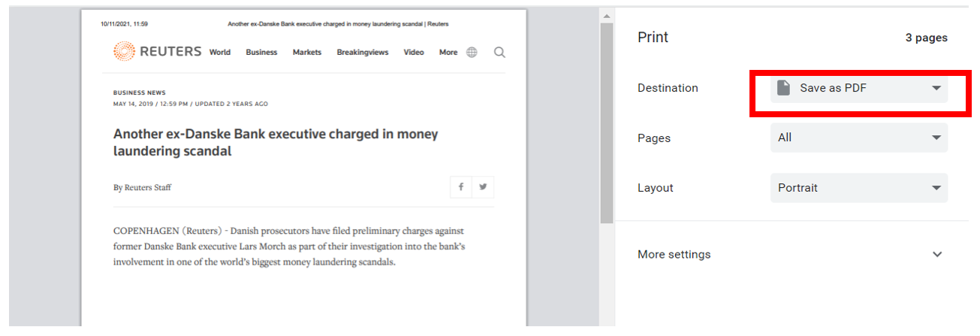Share article via Twitter icon
Screen dimensions: 980x336
483,187
